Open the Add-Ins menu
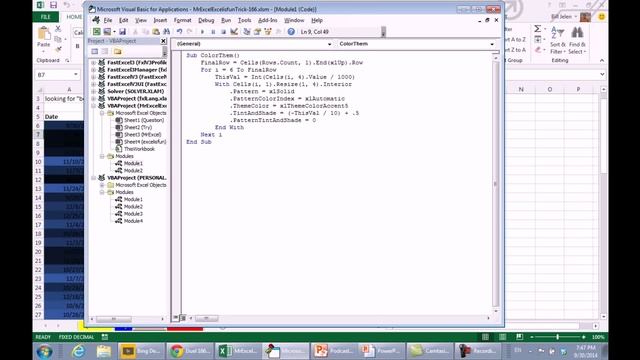This screenshot has height=360, width=640. coord(267,20)
